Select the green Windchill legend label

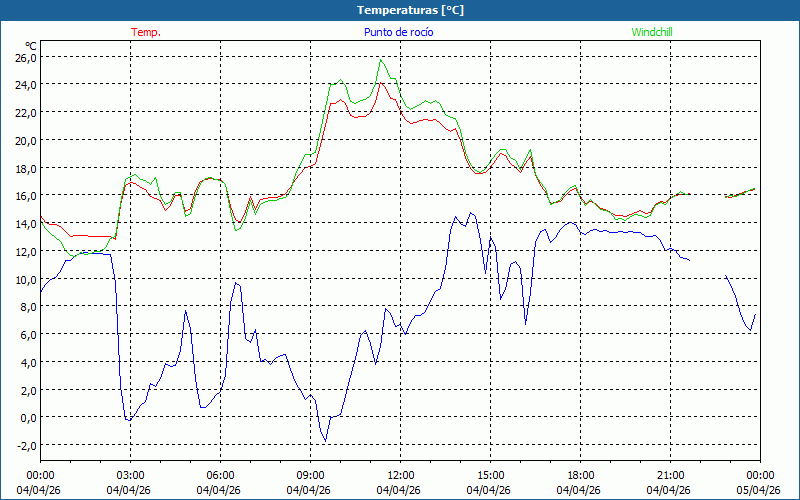click(x=652, y=32)
